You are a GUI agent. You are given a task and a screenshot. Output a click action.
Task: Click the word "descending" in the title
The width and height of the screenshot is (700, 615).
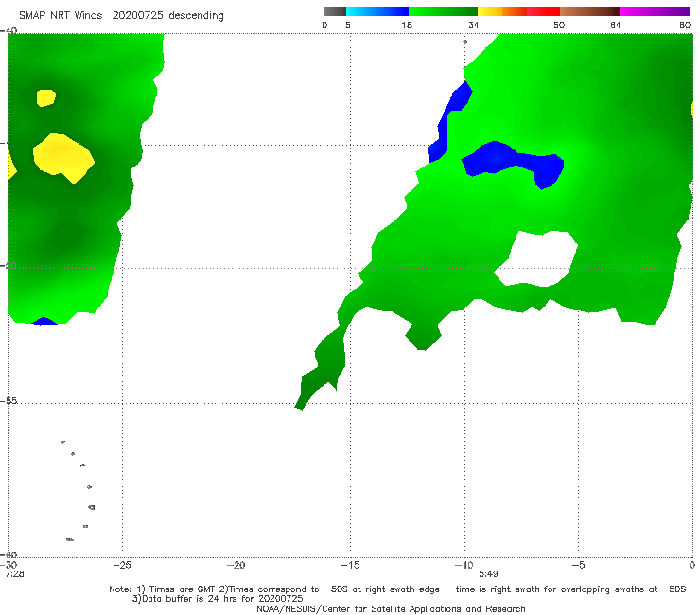coord(196,16)
